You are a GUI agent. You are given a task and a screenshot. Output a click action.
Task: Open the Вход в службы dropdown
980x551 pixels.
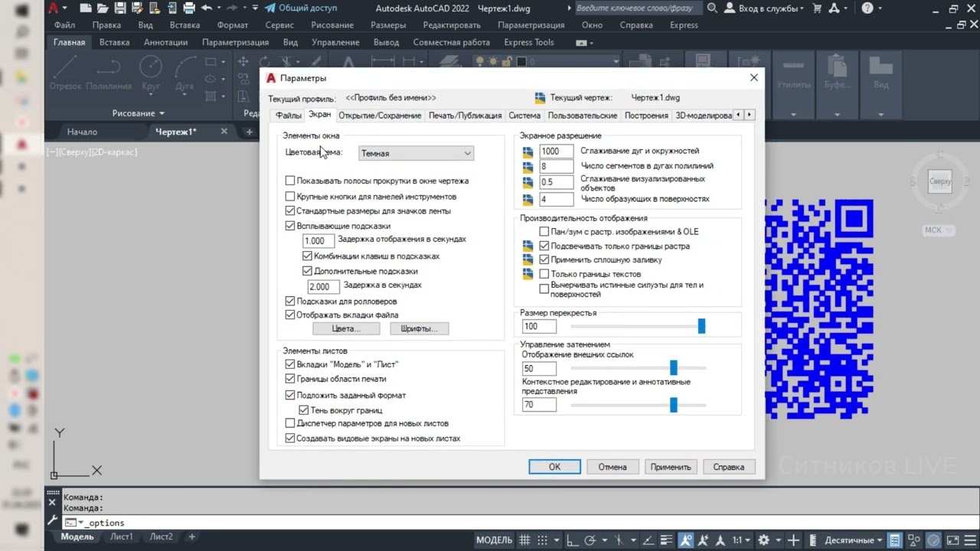(x=764, y=8)
